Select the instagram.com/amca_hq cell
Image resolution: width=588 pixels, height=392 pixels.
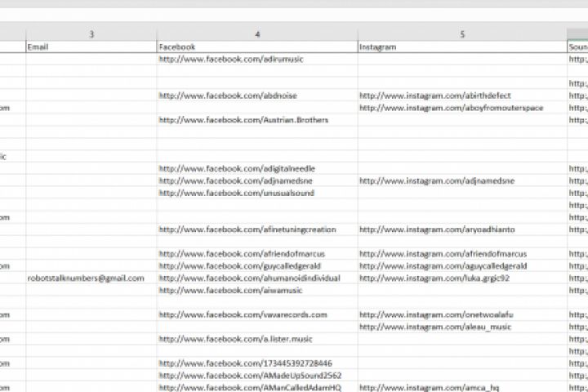click(x=462, y=387)
